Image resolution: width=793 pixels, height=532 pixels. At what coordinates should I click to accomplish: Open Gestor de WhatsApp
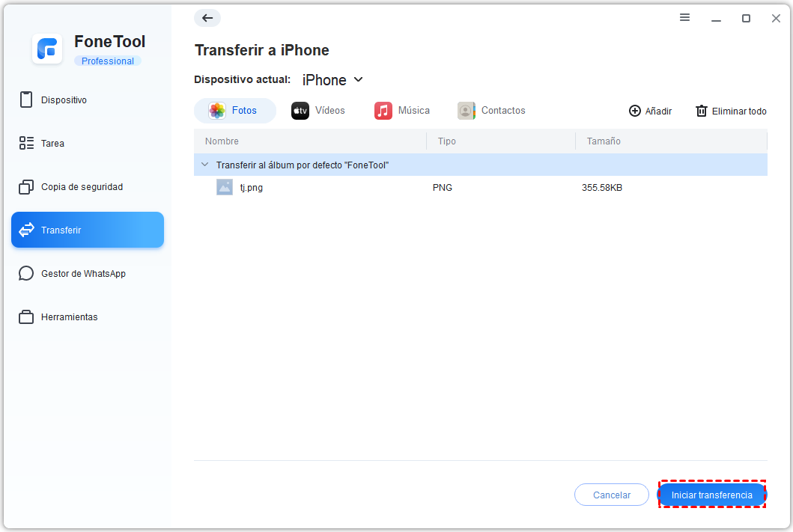[x=83, y=274]
